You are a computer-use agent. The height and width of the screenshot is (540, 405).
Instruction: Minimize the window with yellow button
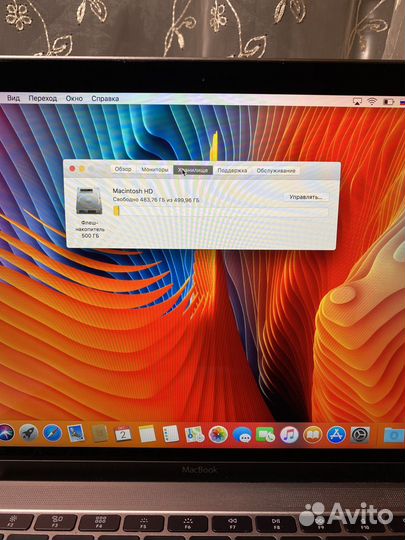[x=82, y=169]
